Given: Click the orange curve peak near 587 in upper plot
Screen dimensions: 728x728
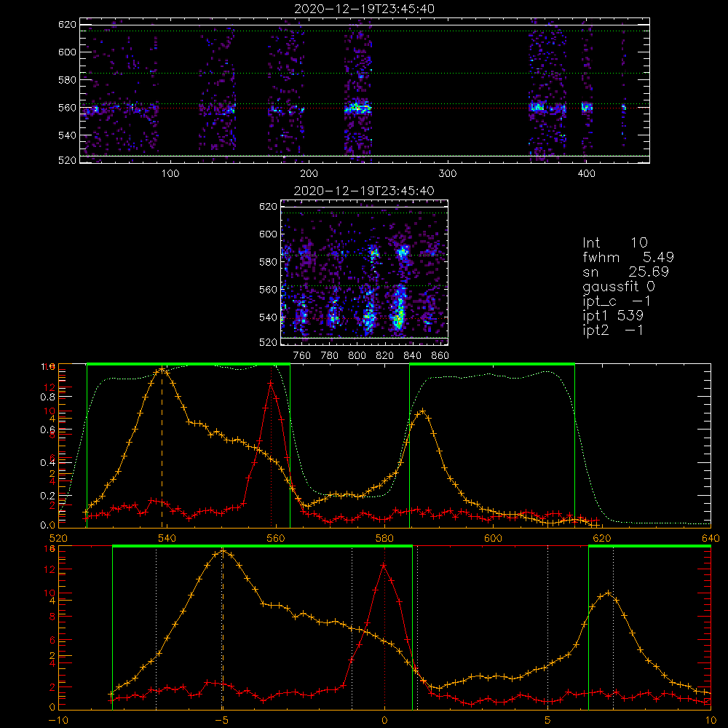Looking at the screenshot, I should pos(422,411).
